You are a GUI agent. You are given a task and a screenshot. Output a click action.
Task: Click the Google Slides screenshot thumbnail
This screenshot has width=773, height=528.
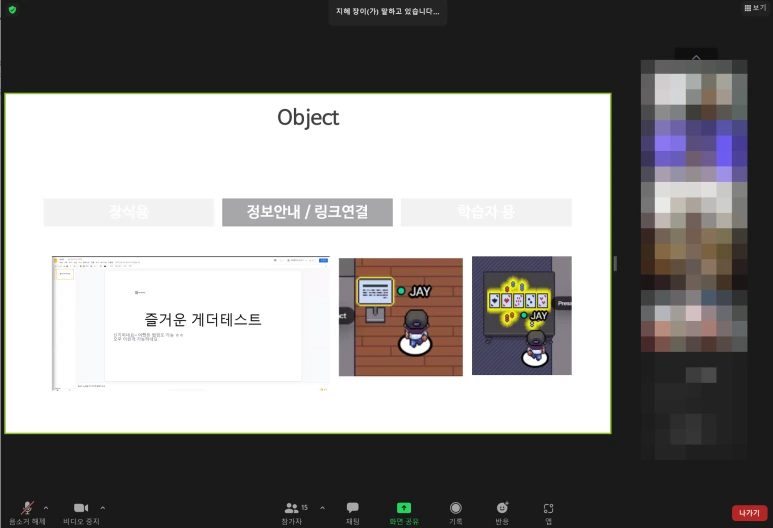point(191,323)
